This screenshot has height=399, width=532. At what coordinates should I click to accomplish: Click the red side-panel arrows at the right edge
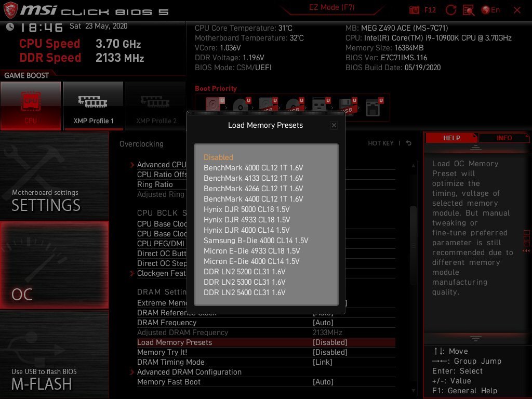[x=526, y=251]
